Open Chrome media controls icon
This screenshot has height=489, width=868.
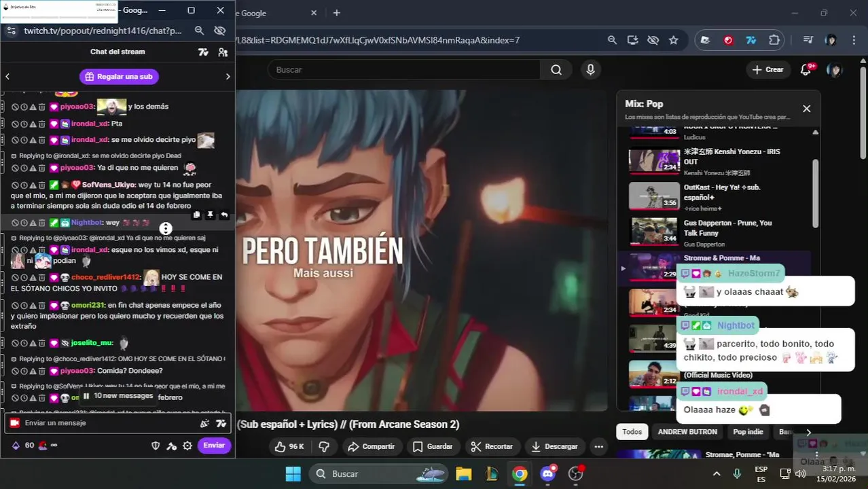pos(808,40)
